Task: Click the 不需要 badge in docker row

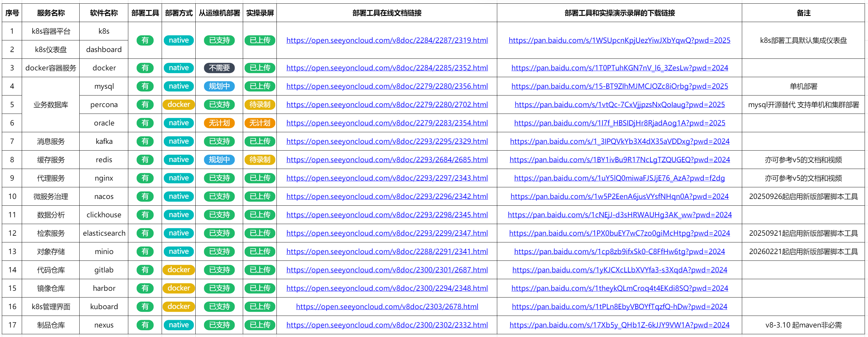Action: (x=219, y=68)
